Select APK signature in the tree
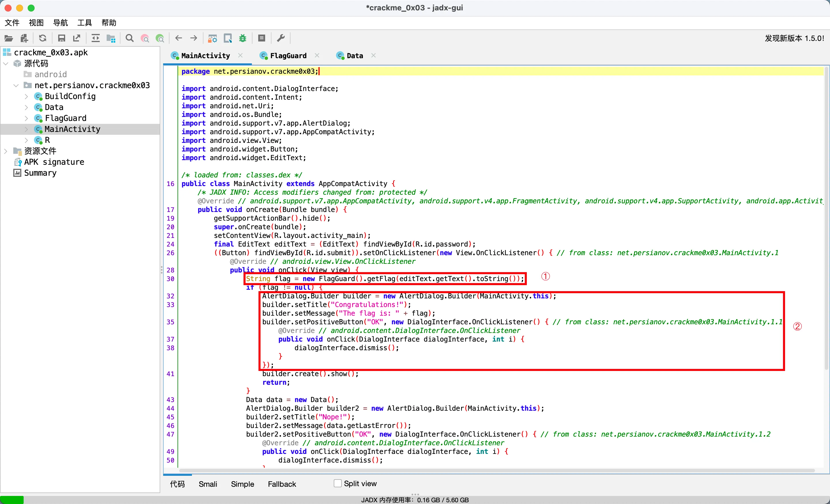This screenshot has width=830, height=504. [54, 162]
